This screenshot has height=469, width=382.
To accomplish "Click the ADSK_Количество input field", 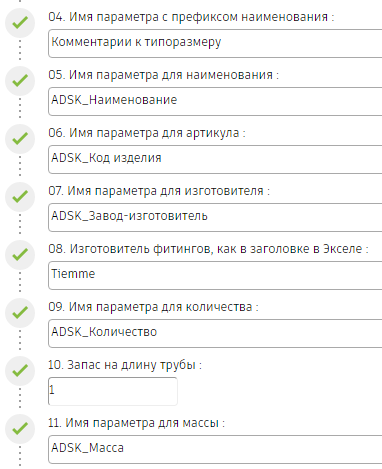I will (215, 333).
